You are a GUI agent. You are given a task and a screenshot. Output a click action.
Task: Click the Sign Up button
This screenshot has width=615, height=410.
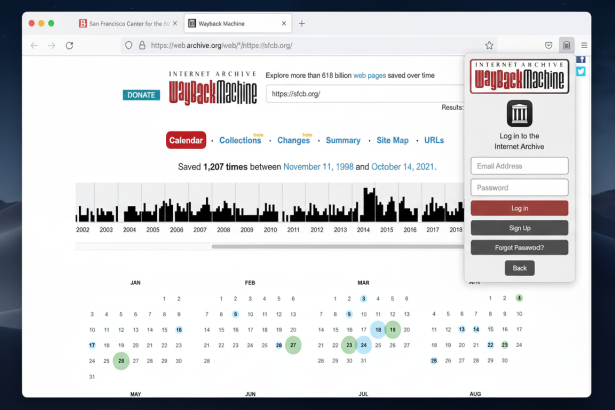519,227
